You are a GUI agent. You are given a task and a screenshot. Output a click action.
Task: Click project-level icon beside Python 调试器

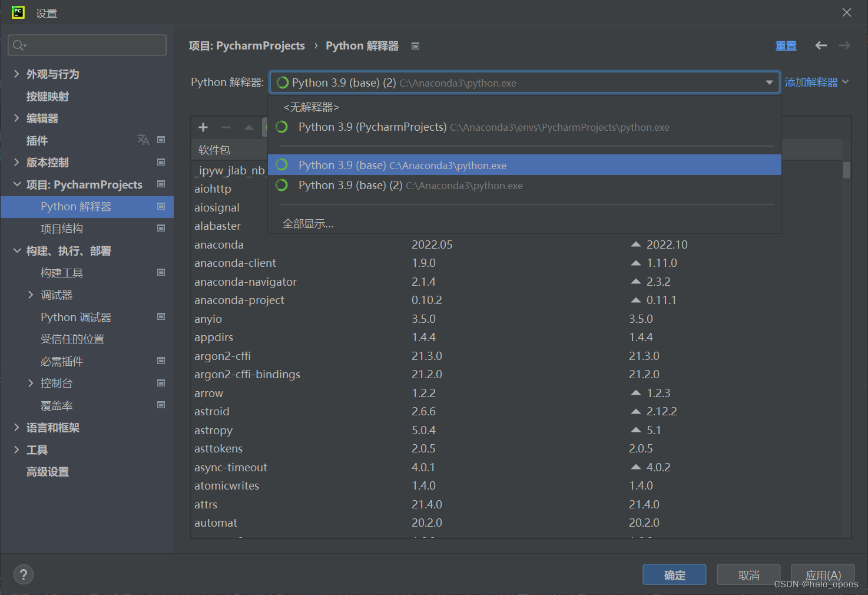click(x=161, y=316)
